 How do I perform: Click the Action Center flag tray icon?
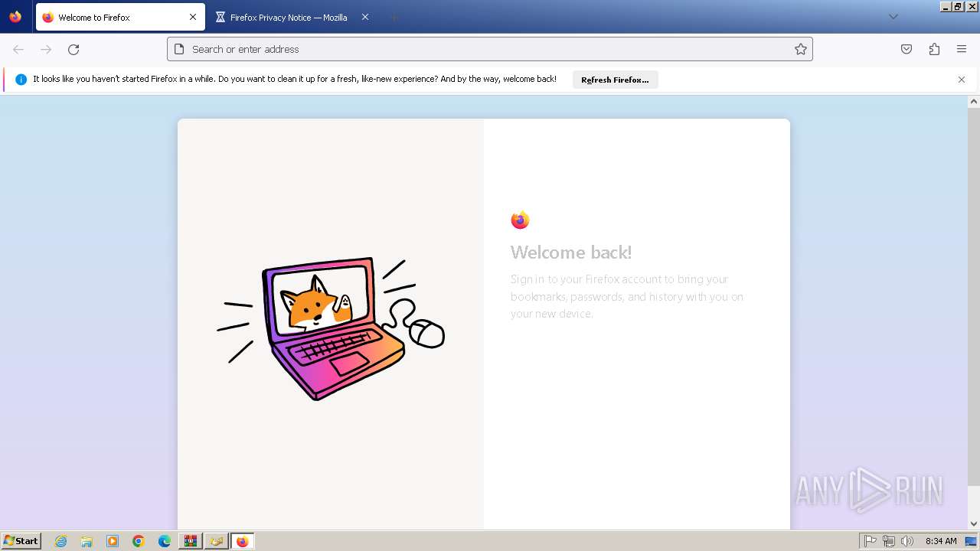click(871, 541)
